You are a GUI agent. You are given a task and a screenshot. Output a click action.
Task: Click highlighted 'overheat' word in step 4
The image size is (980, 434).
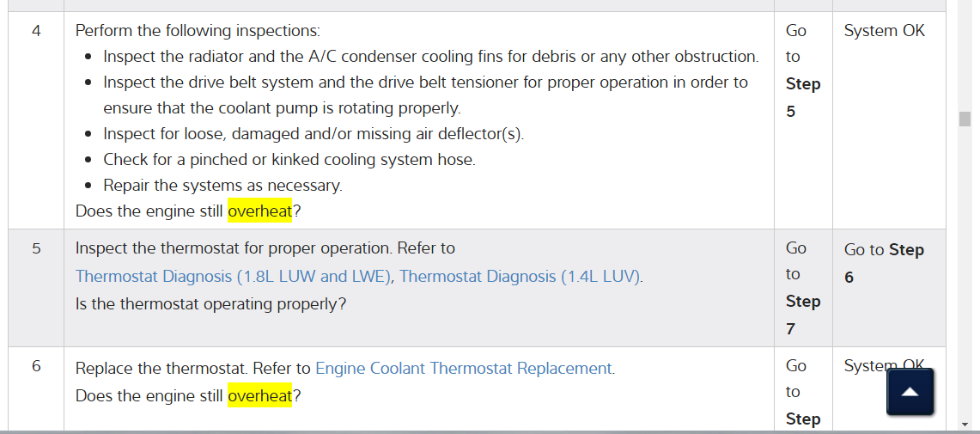259,211
